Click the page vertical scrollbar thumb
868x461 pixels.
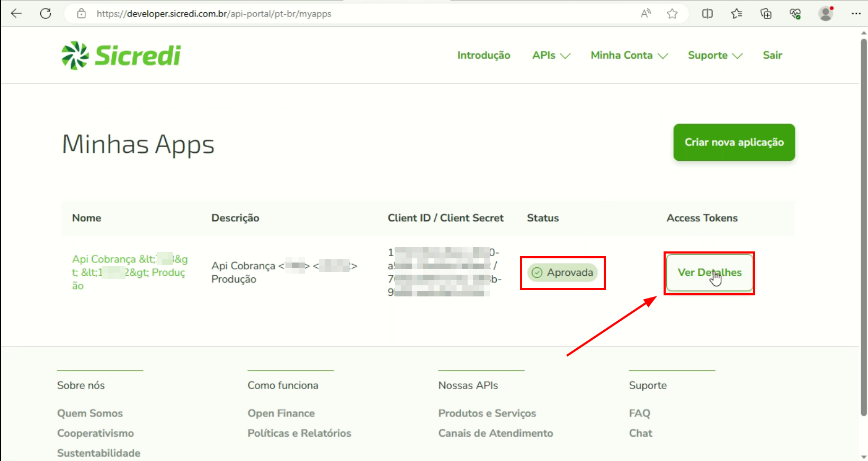[x=864, y=227]
